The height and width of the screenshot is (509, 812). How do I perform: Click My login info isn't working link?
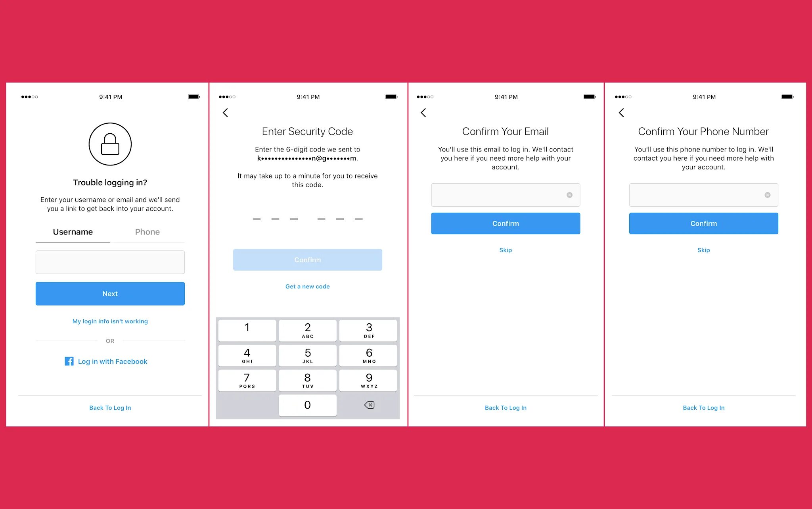pyautogui.click(x=109, y=321)
